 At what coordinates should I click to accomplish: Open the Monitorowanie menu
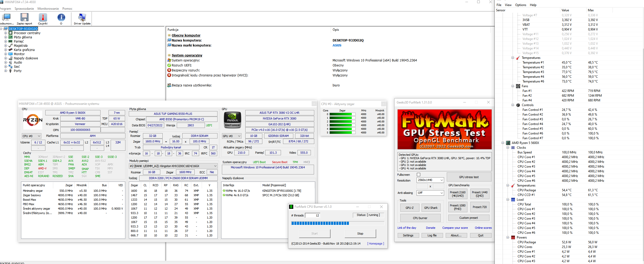coord(48,9)
